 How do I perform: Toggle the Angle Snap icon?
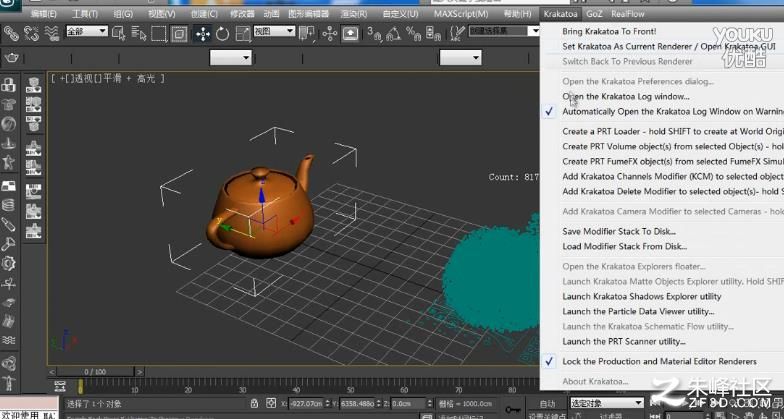(393, 34)
